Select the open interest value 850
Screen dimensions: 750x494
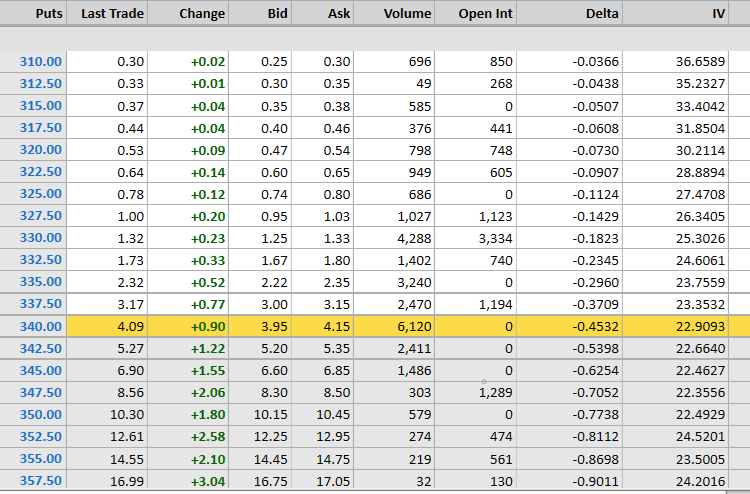click(501, 62)
